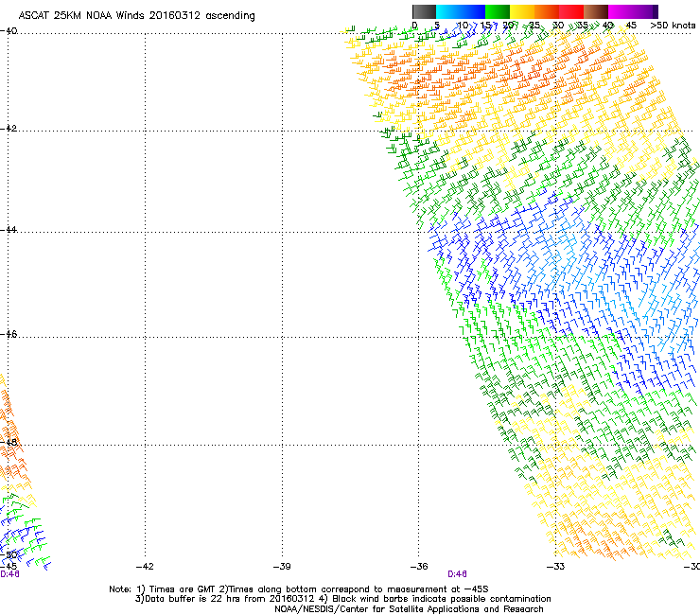The width and height of the screenshot is (700, 615).
Task: Click the '-36' longitude axis label
Action: (x=419, y=567)
